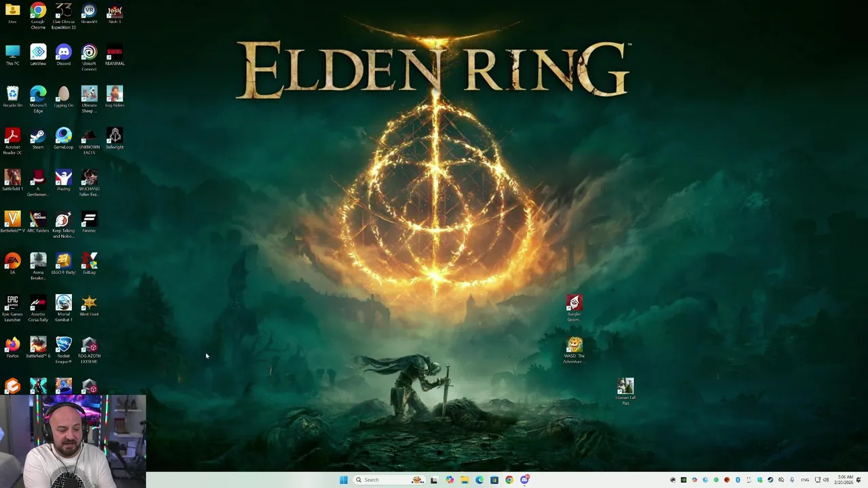Select the Firefox desktop shortcut
868x488 pixels.
[12, 348]
